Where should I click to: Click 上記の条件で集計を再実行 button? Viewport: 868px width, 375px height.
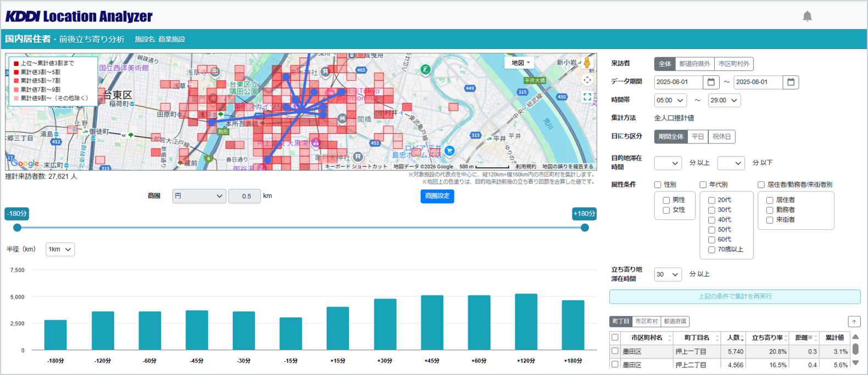click(x=735, y=296)
